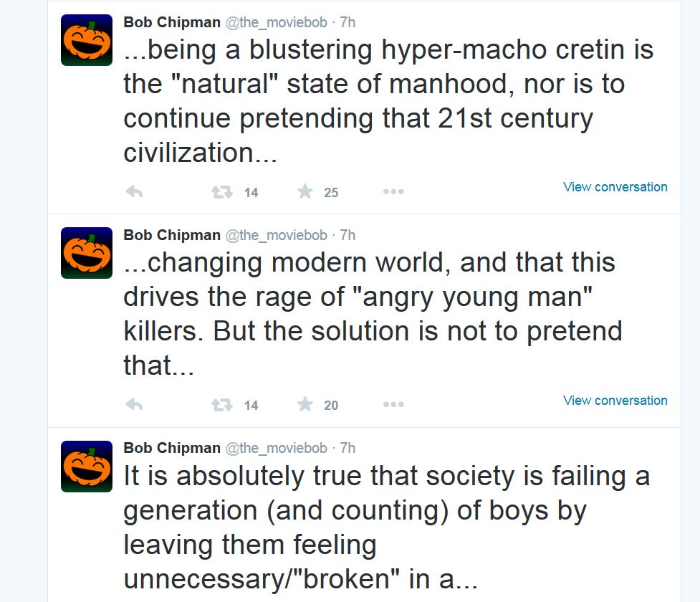Viewport: 700px width, 602px height.
Task: Open more options on the "natural state of manhood" tweet
Action: (393, 191)
